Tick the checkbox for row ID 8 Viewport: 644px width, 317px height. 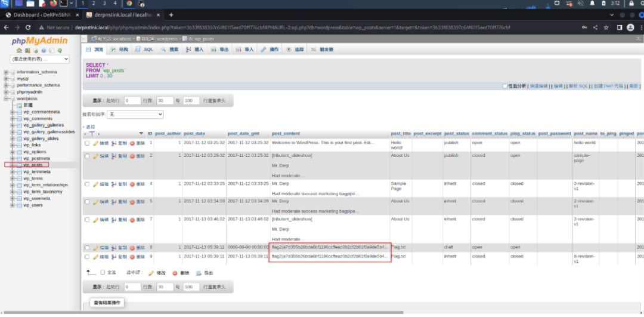(x=87, y=248)
